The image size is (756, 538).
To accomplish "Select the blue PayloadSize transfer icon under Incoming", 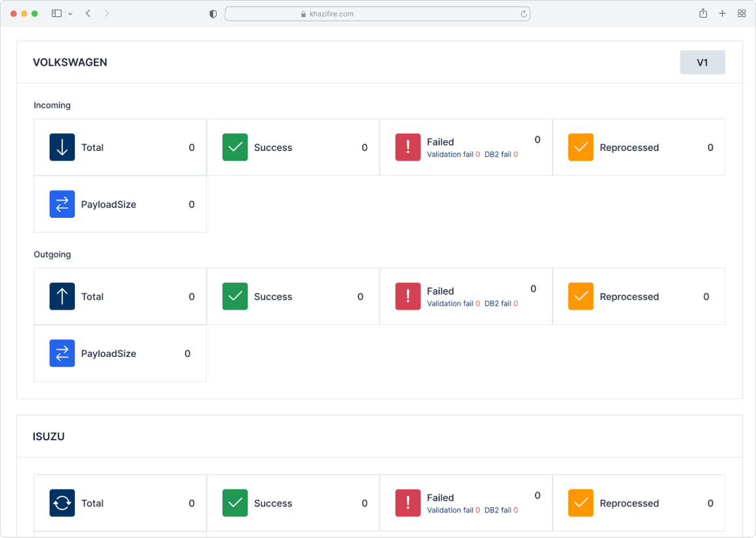I will [x=62, y=204].
